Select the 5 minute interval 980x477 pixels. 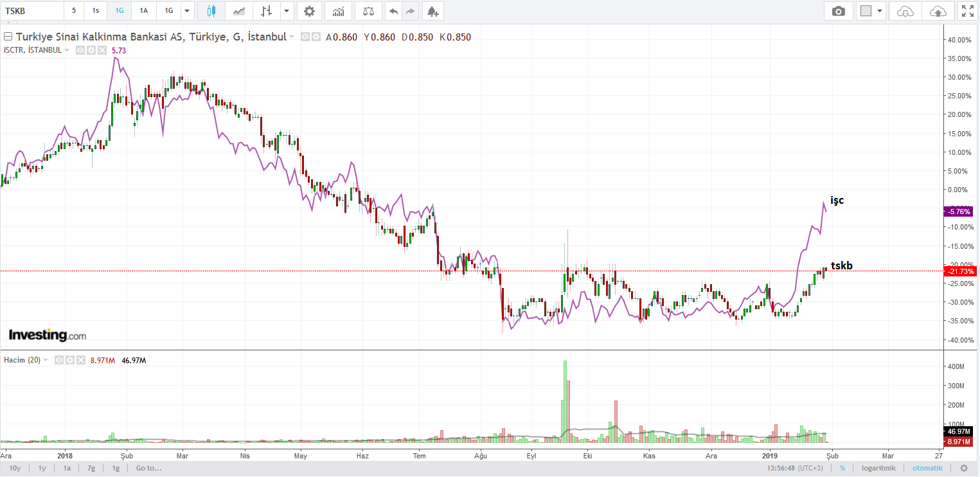74,11
